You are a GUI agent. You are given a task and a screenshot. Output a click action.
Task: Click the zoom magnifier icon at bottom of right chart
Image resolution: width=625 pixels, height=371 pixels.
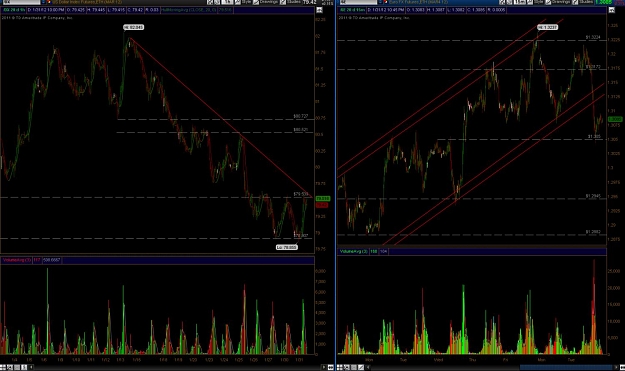(x=347, y=367)
